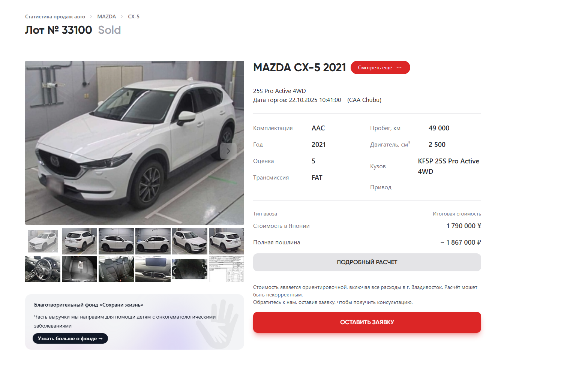The image size is (588, 389).
Task: Select rear-view car thumbnail in first row
Action: pos(79,241)
